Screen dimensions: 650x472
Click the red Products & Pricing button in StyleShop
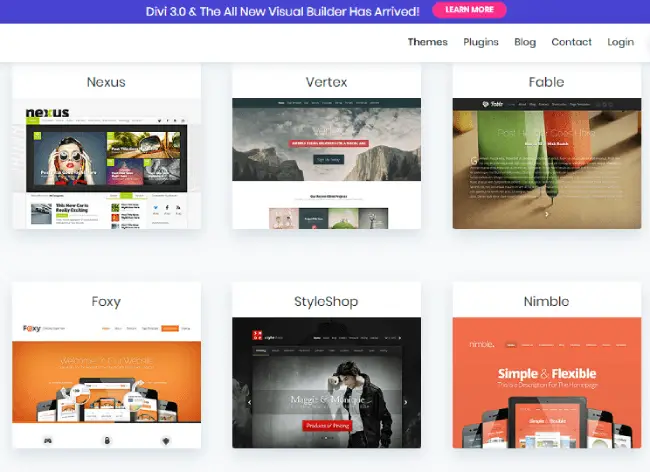(x=327, y=426)
